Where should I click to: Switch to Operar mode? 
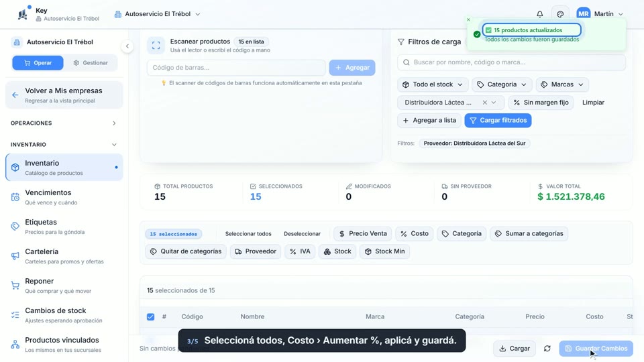tap(38, 63)
